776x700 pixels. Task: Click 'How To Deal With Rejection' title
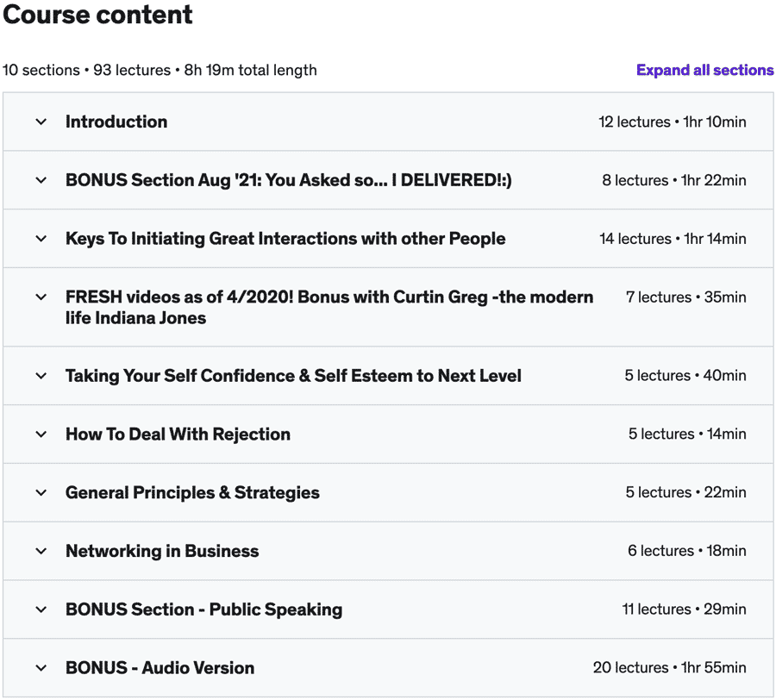click(x=178, y=434)
